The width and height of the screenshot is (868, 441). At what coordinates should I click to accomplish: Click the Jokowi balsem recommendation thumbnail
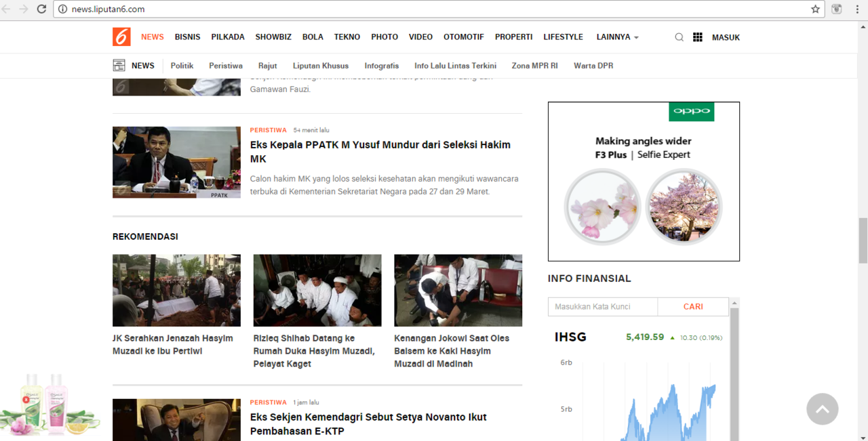(x=458, y=291)
